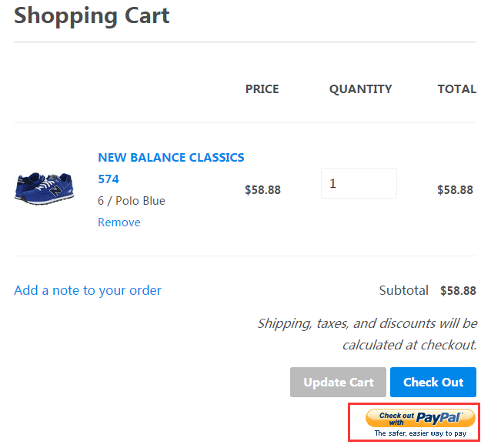The width and height of the screenshot is (491, 448).
Task: Click the blue sneaker product thumbnail
Action: coord(44,189)
